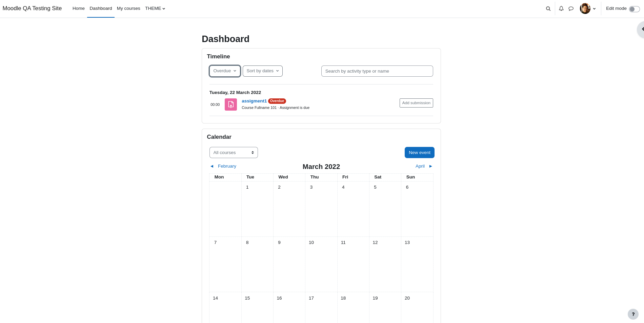
Task: Click the help question mark button
Action: pos(633,314)
